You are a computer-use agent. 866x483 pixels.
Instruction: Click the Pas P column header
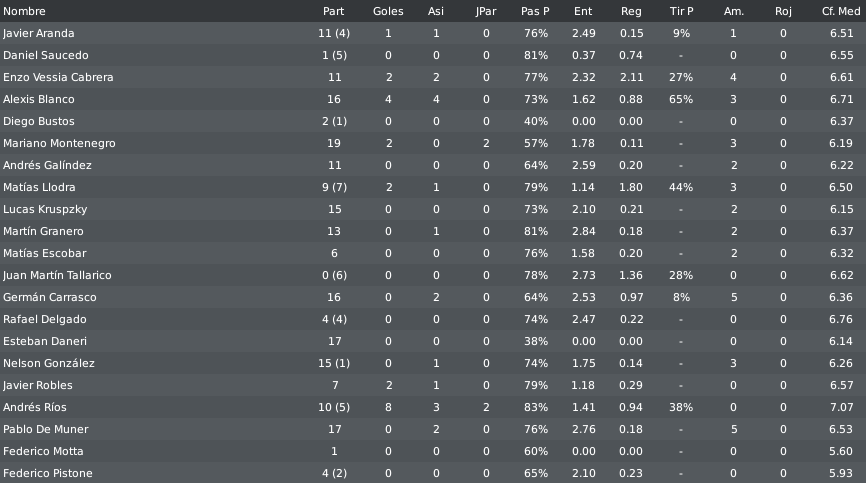535,11
